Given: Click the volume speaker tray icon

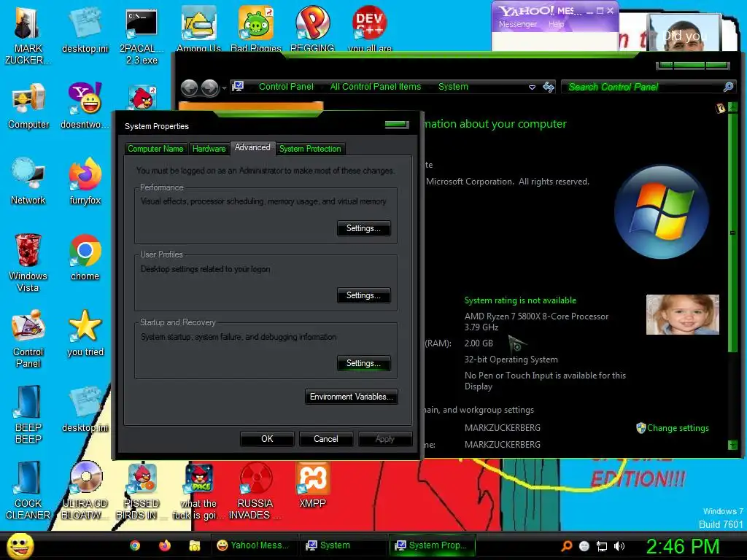Looking at the screenshot, I should click(x=619, y=546).
